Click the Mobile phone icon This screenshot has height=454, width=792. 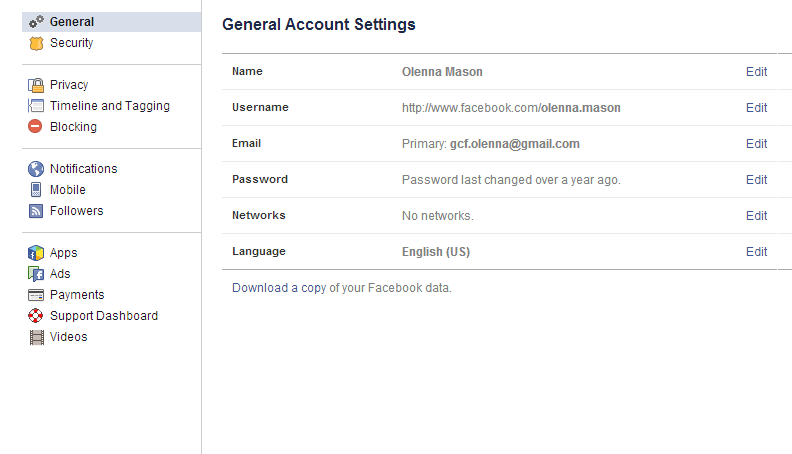pyautogui.click(x=36, y=190)
